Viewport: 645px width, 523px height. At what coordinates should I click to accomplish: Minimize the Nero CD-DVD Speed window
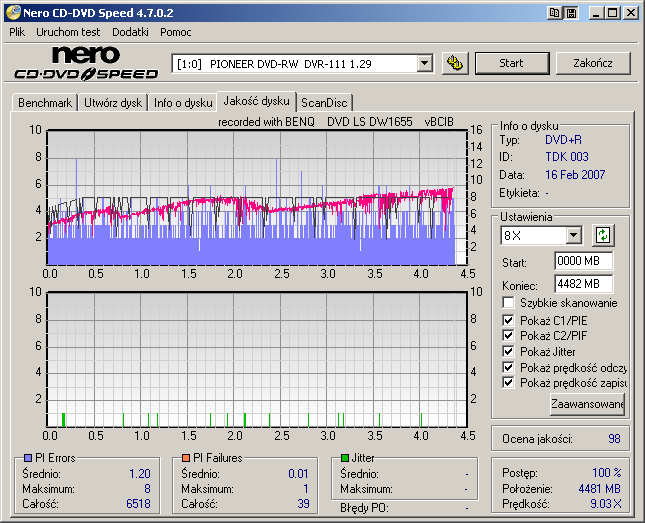596,13
